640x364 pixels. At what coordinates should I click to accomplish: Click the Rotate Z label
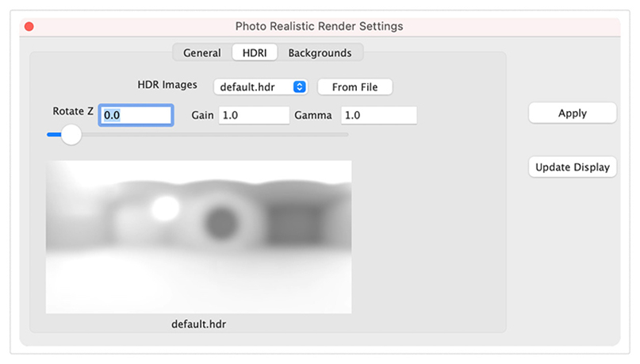click(73, 111)
